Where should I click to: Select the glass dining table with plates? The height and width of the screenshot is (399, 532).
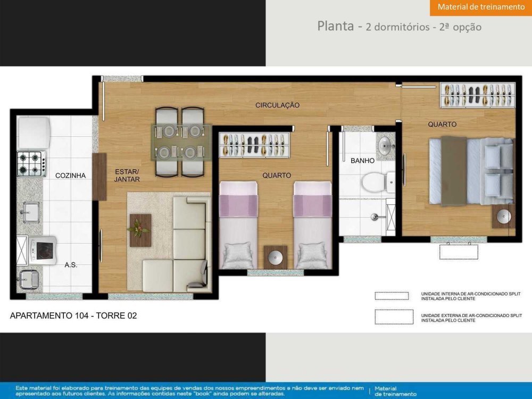pyautogui.click(x=181, y=142)
